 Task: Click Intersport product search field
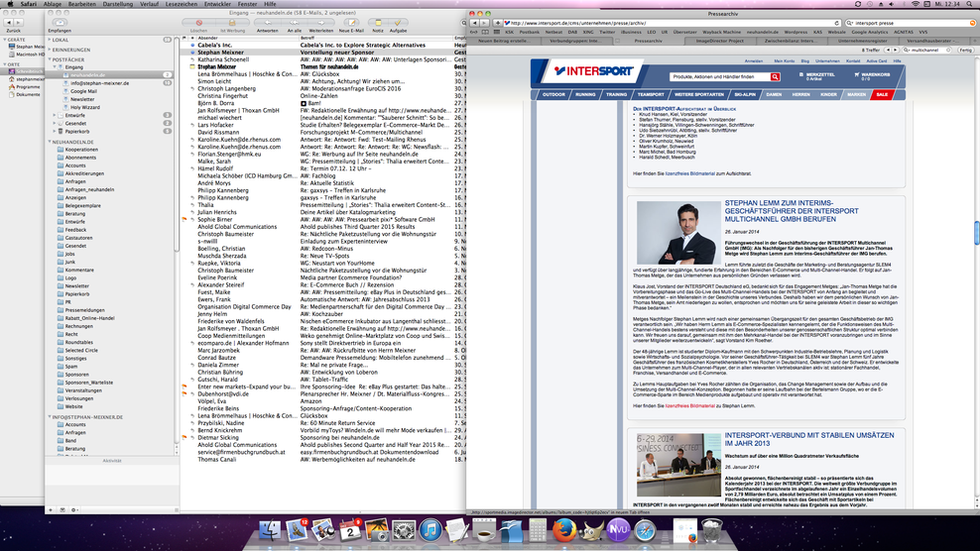click(x=719, y=77)
